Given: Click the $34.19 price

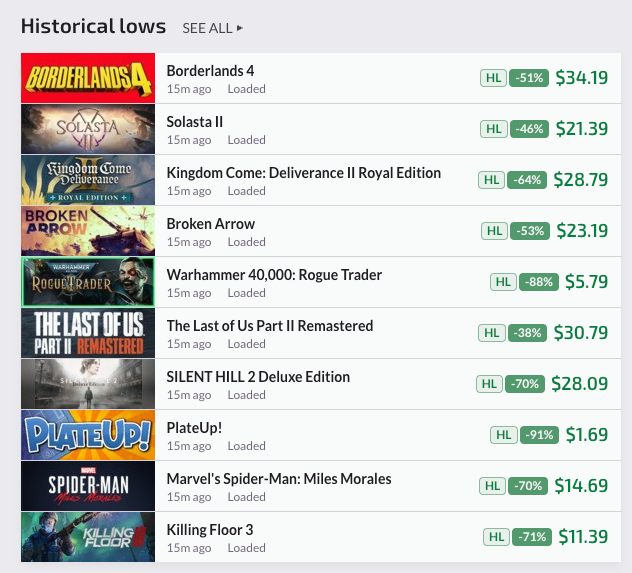Looking at the screenshot, I should pos(582,77).
